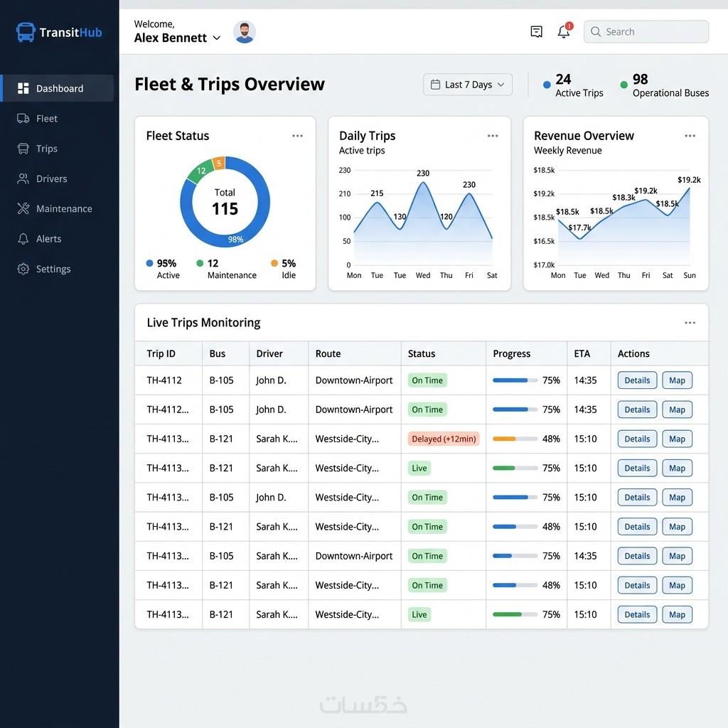Open Map for Sarah K.'s Downtown-Airport trip

click(677, 556)
